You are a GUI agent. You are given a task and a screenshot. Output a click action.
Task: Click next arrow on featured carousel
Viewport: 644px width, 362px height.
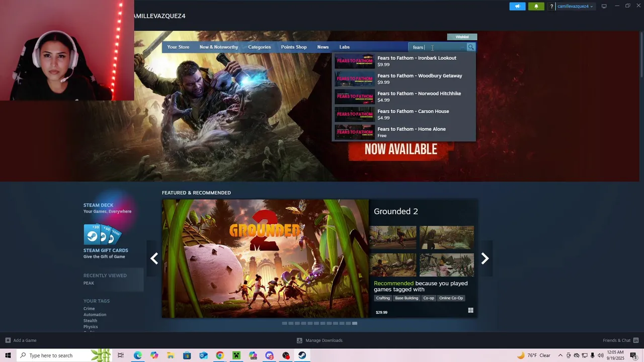tap(485, 258)
